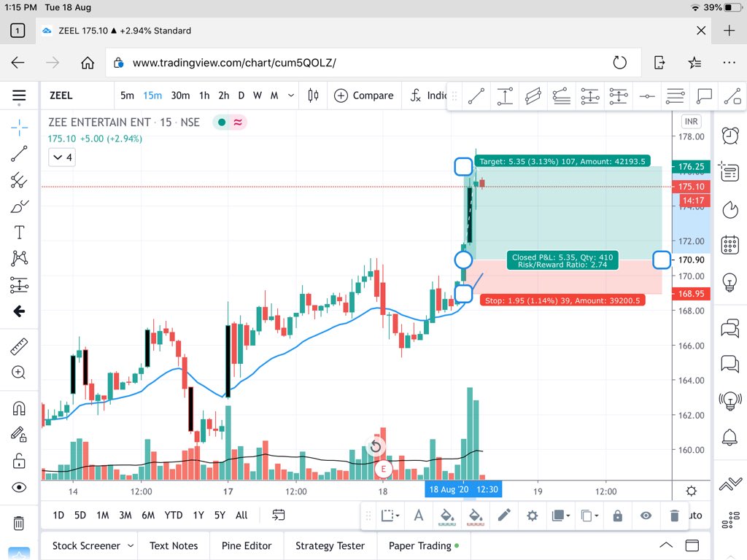The image size is (747, 560).
Task: Switch to the 2h timeframe
Action: pyautogui.click(x=224, y=96)
